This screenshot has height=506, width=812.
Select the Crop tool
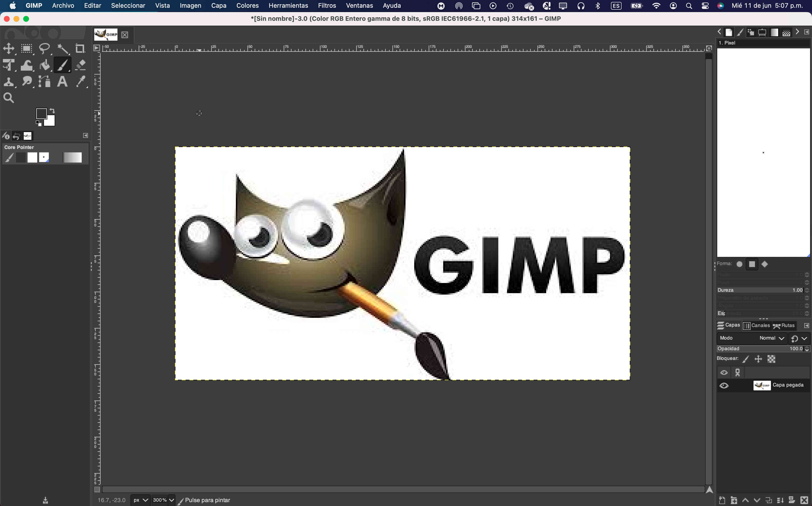point(80,49)
